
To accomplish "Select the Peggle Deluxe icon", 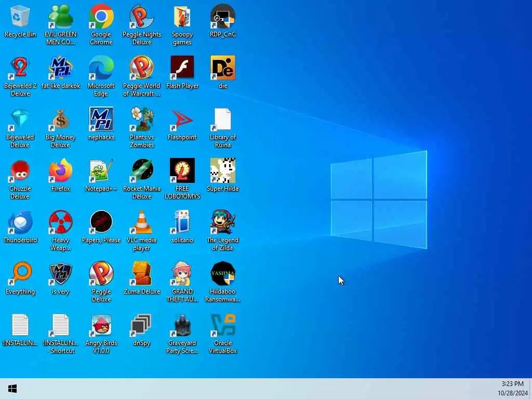I will [x=101, y=273].
